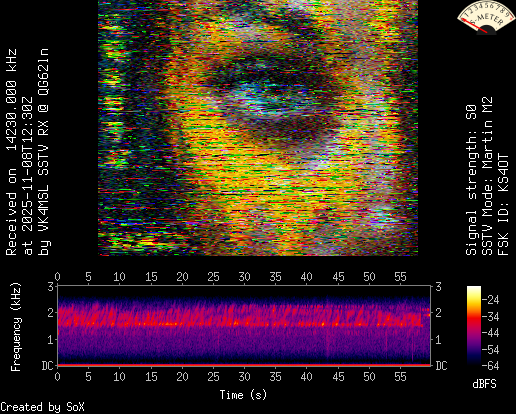Screen dimensions: 516x414
Task: Select the "SSTV Mode: Martin M2" text
Action: click(x=487, y=176)
